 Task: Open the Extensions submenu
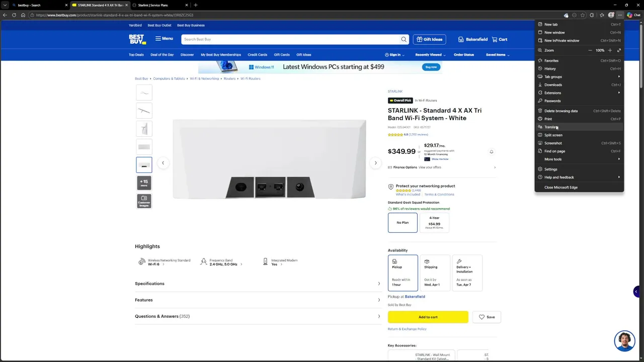click(x=579, y=93)
